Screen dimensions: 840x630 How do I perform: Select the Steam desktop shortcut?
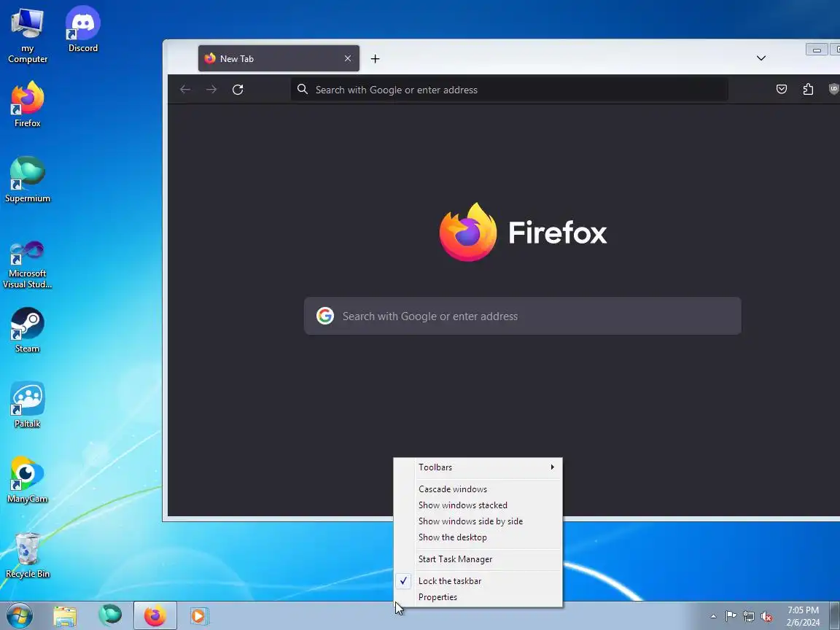coord(27,330)
